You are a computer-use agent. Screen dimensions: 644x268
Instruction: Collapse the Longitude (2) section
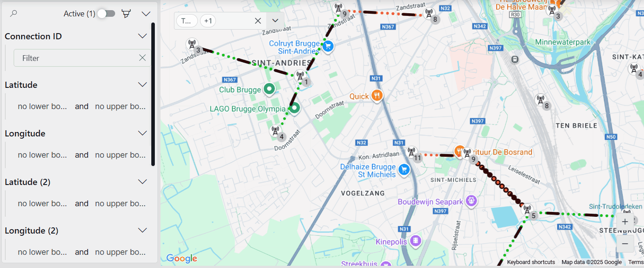tap(142, 230)
